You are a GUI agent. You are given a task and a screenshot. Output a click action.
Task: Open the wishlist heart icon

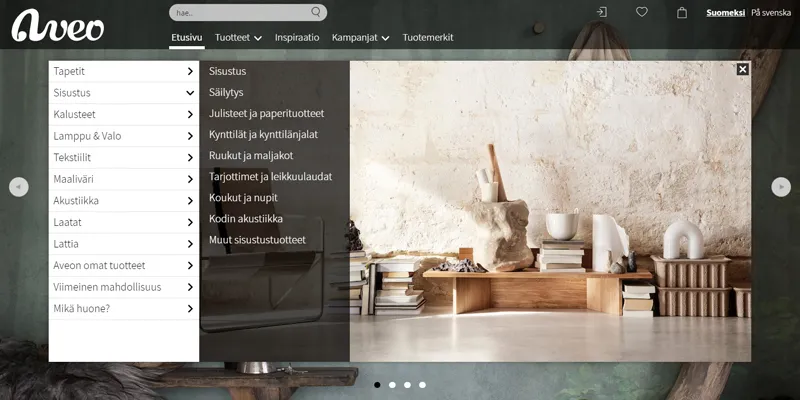click(642, 13)
